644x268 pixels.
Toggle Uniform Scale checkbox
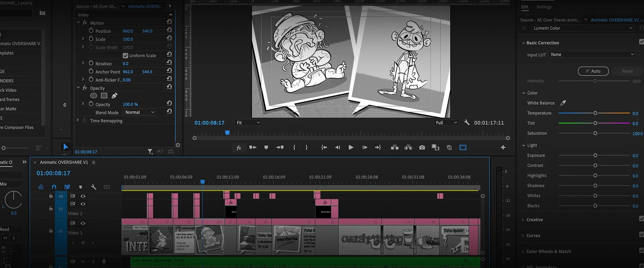[x=125, y=56]
